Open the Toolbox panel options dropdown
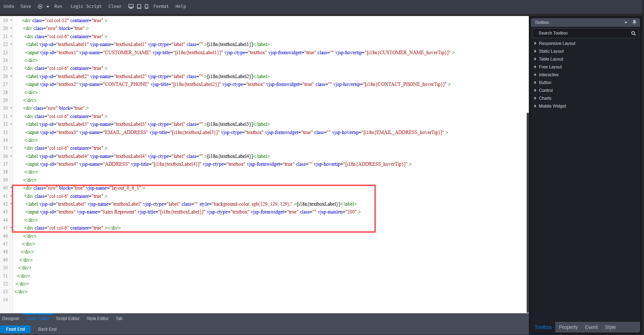 tap(626, 22)
